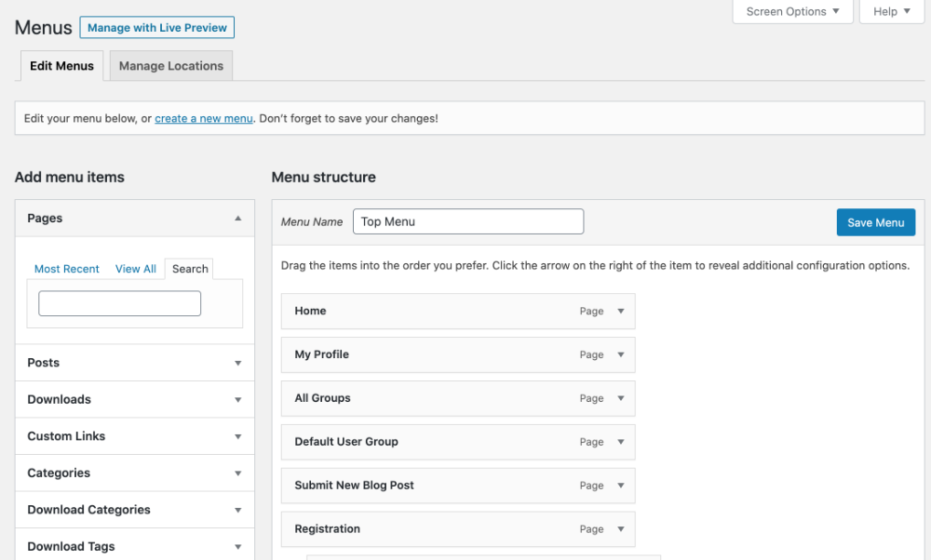931x560 pixels.
Task: Open My Profile item settings arrow
Action: 621,354
